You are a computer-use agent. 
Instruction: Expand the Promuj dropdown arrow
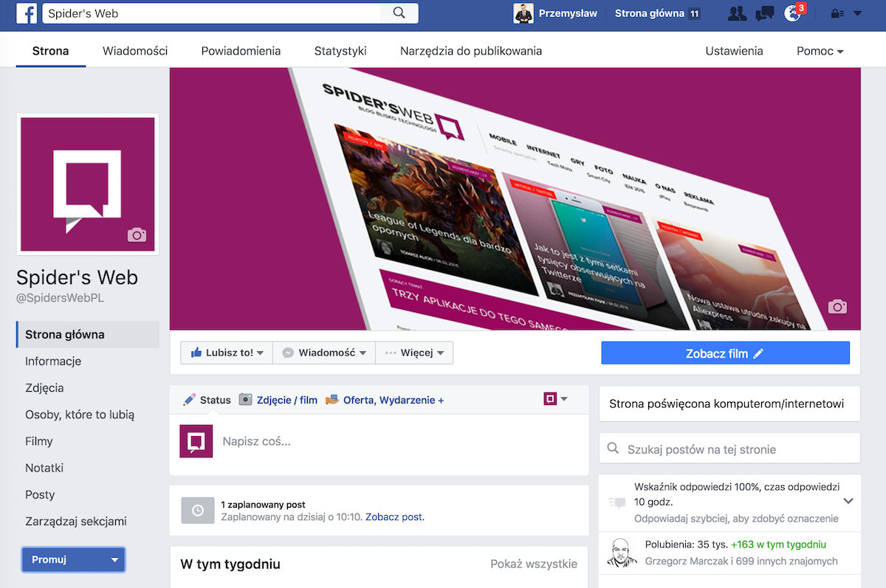coord(114,560)
